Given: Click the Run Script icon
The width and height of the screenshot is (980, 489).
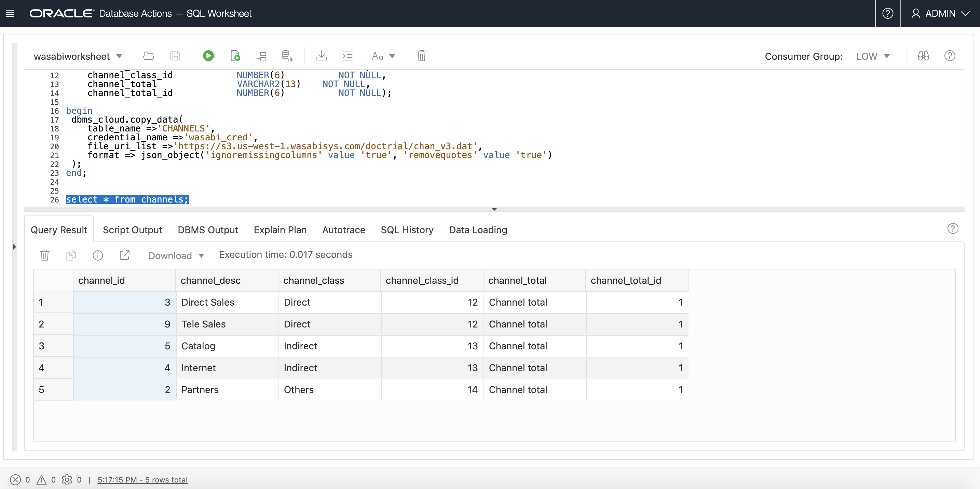Looking at the screenshot, I should click(x=235, y=56).
